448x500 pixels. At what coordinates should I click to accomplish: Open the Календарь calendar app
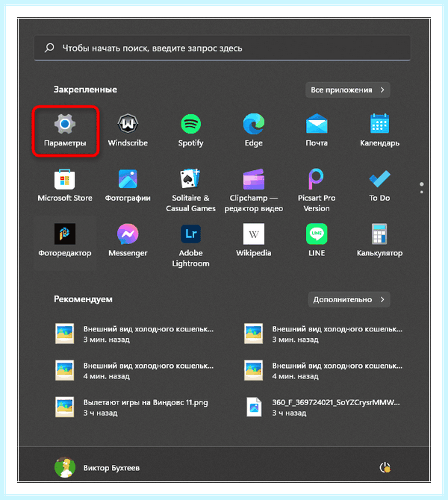coord(379,131)
